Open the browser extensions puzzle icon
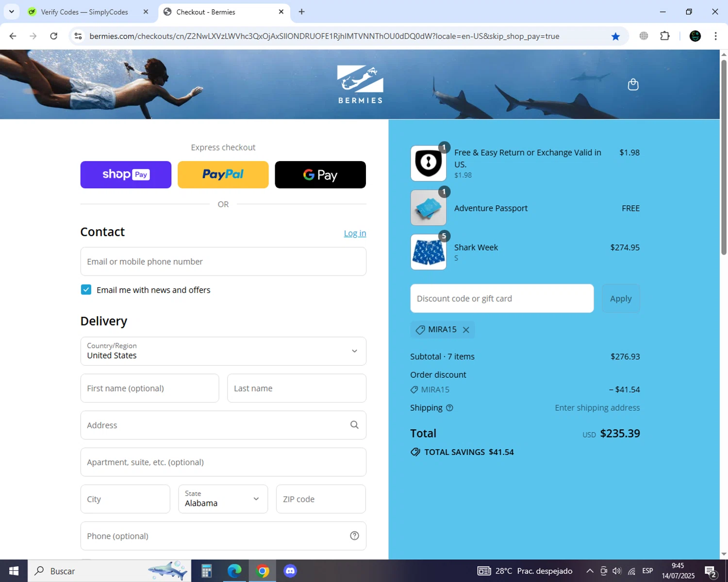The image size is (728, 582). (665, 36)
